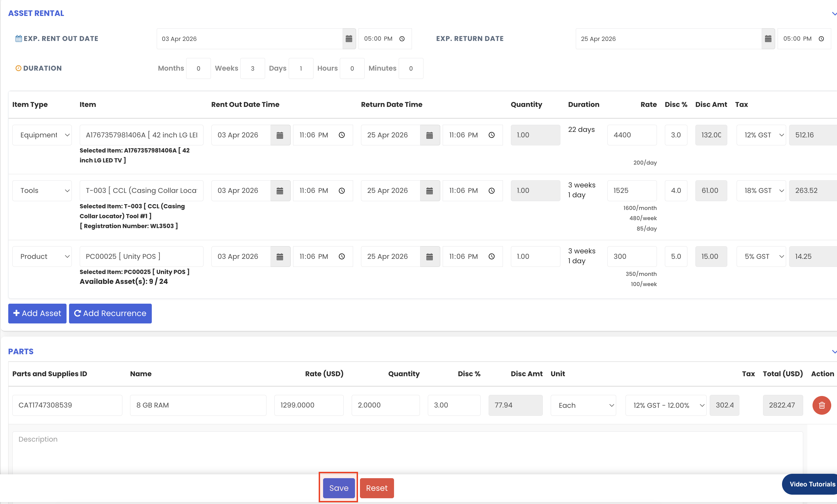Open calendar for Exp. Return Date
This screenshot has width=837, height=504.
pyautogui.click(x=768, y=39)
